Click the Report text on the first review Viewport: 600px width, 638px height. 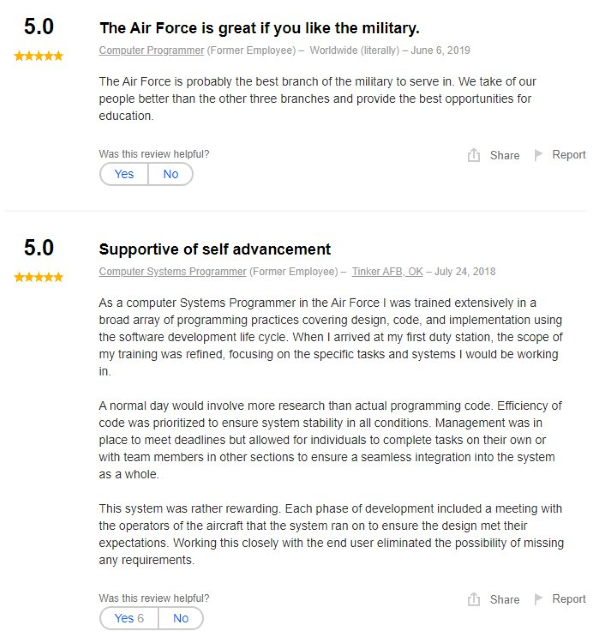pyautogui.click(x=569, y=155)
